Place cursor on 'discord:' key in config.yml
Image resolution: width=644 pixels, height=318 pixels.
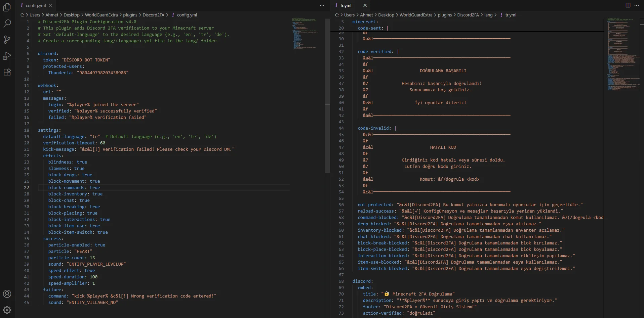(48, 53)
